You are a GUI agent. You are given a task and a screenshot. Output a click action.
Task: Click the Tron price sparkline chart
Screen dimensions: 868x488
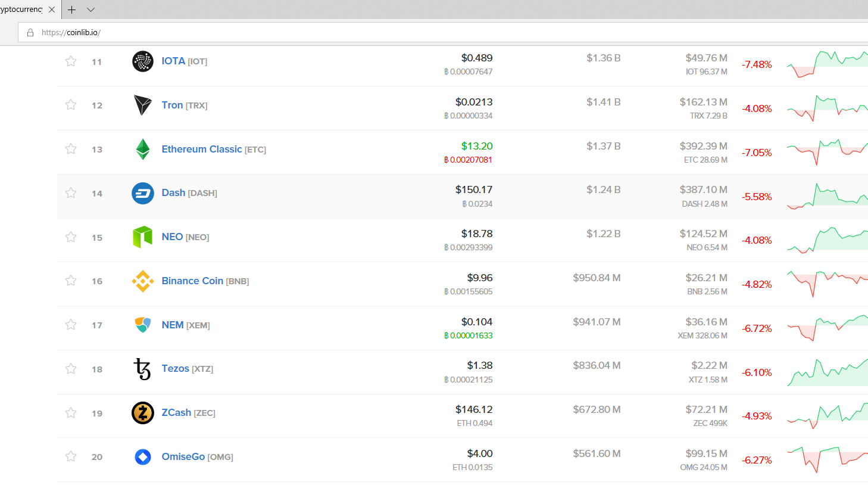point(828,108)
